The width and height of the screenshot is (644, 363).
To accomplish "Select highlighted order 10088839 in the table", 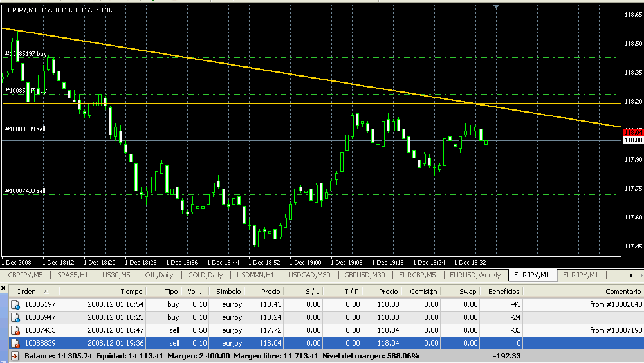I will tap(40, 343).
